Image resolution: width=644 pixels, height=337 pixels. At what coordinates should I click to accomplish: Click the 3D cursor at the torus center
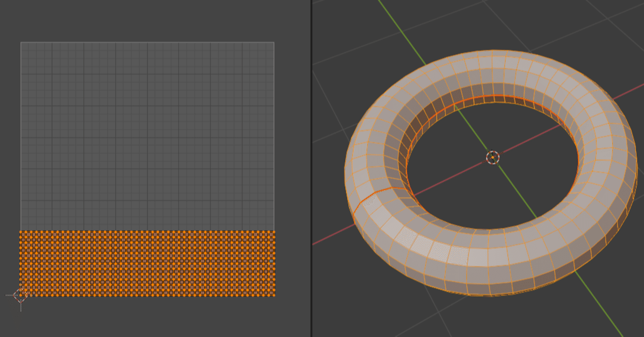[493, 157]
